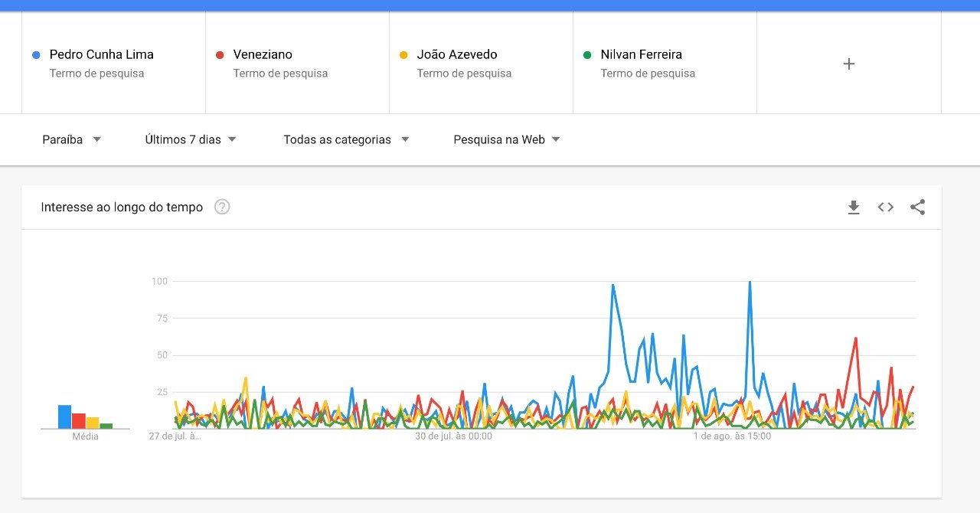The image size is (980, 513).
Task: Add a new comparison term
Action: pos(848,64)
